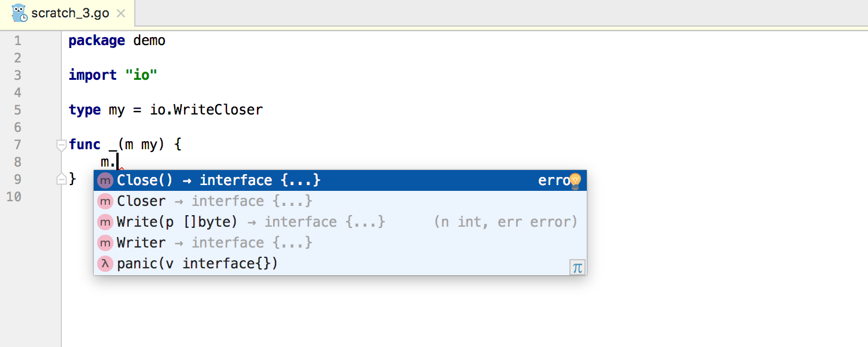Close the scratch_3.go tab
This screenshot has height=347, width=868.
click(121, 13)
